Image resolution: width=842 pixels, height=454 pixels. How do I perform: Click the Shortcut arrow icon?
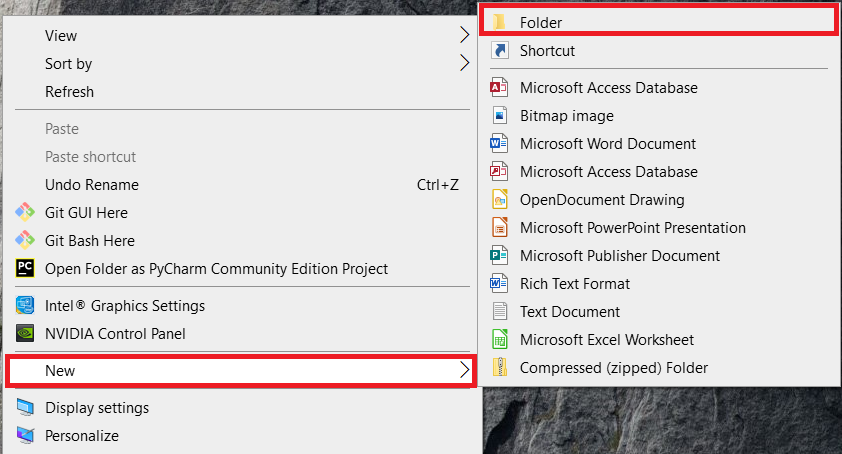[499, 51]
